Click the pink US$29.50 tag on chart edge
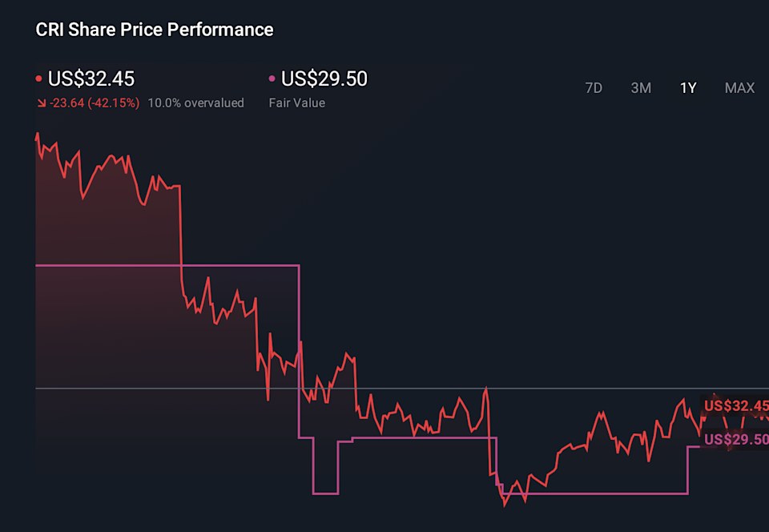Image resolution: width=769 pixels, height=532 pixels. click(735, 439)
